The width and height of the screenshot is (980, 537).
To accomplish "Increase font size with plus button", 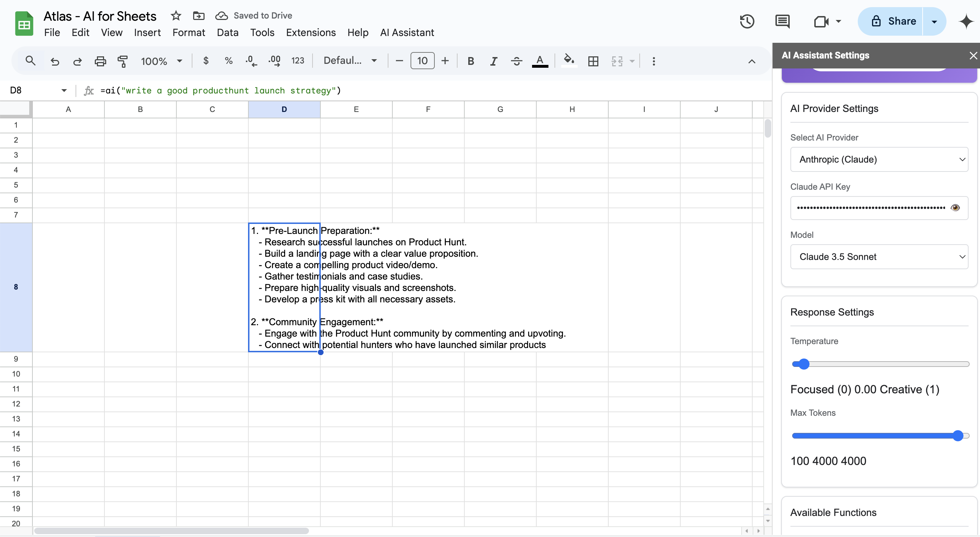I will pyautogui.click(x=445, y=61).
